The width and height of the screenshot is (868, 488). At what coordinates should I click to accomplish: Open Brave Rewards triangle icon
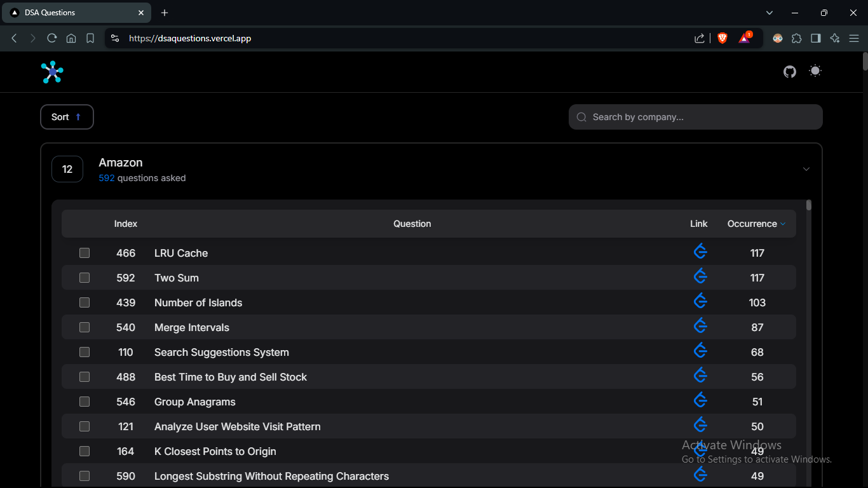point(745,38)
